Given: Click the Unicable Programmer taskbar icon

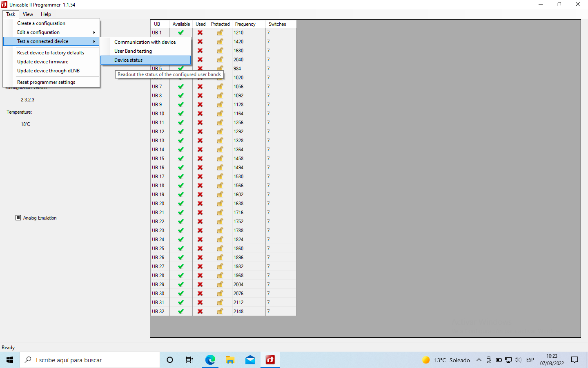Looking at the screenshot, I should click(270, 360).
